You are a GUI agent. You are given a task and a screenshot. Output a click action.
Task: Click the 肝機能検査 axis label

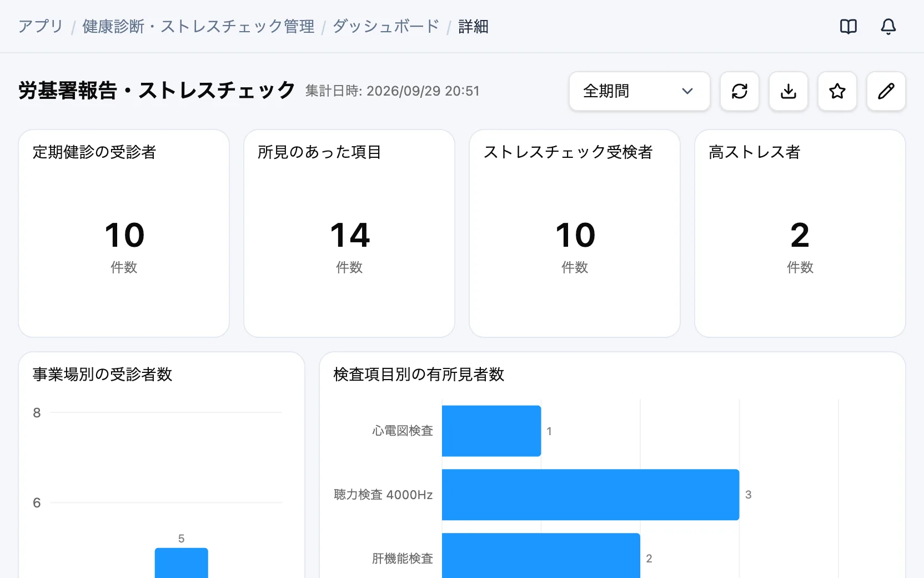(403, 559)
